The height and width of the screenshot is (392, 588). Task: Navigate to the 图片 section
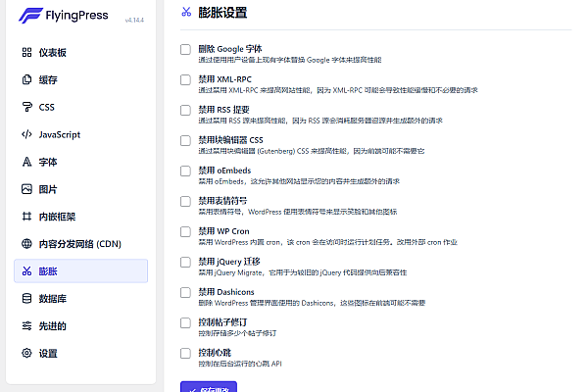[x=81, y=189]
